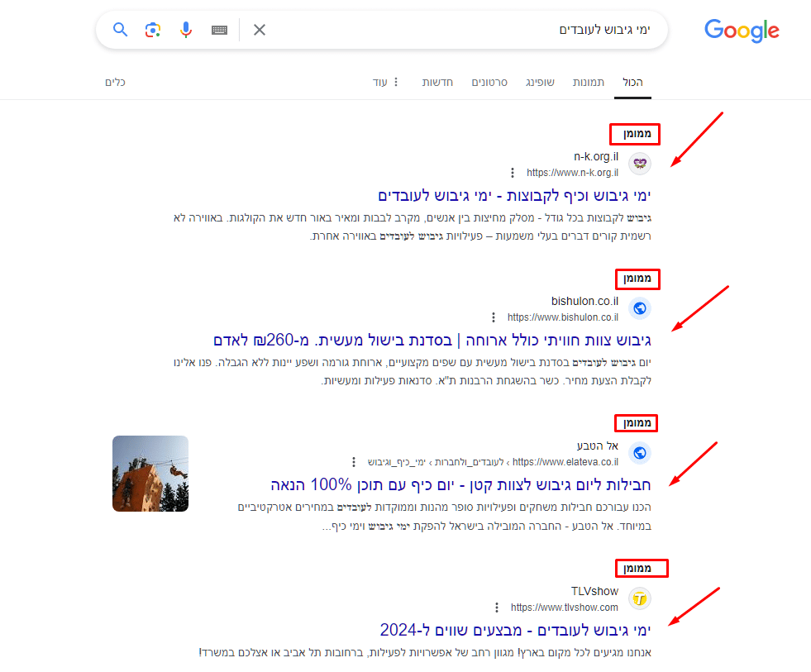Open options dots for tlvshow.com result

pyautogui.click(x=497, y=607)
